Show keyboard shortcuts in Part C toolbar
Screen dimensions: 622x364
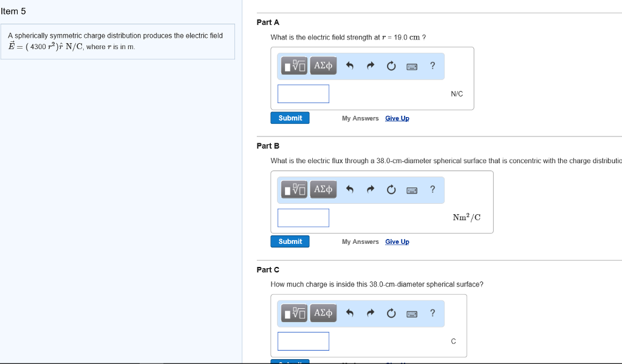pyautogui.click(x=412, y=314)
